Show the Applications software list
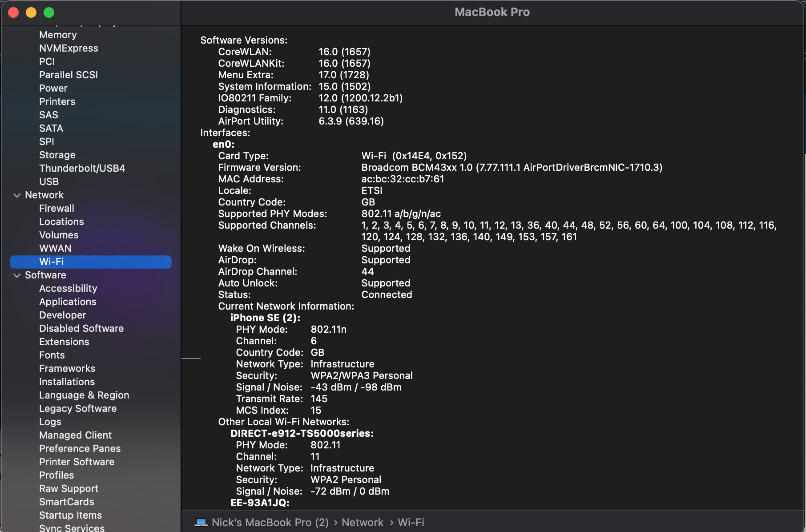Image resolution: width=806 pixels, height=532 pixels. (68, 302)
